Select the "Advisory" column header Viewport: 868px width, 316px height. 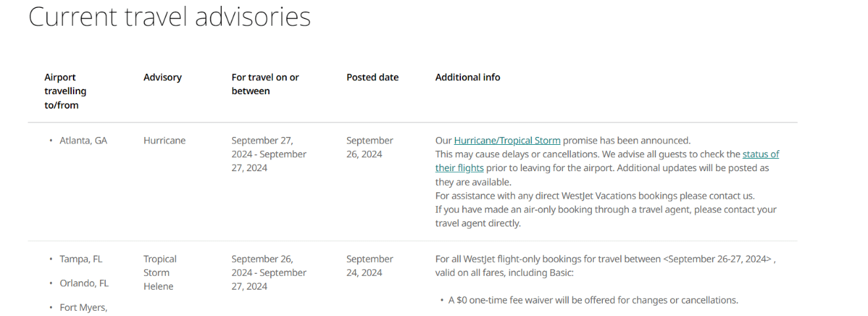point(162,77)
